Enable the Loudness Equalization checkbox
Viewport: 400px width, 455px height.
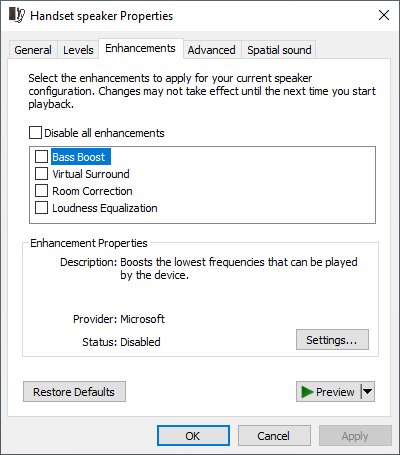click(x=41, y=207)
